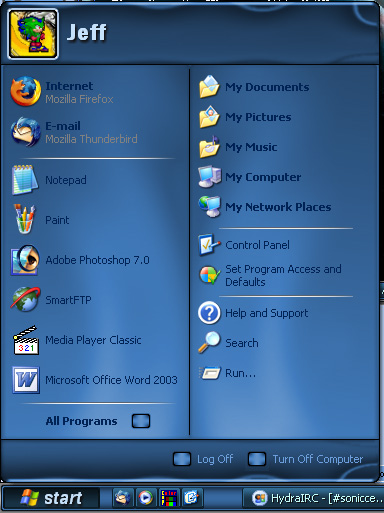Click the My Music label text
Viewport: 384px width, 513px height.
click(251, 147)
